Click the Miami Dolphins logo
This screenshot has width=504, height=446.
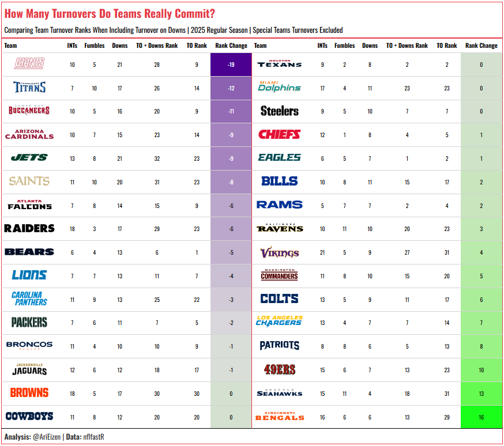pyautogui.click(x=279, y=86)
